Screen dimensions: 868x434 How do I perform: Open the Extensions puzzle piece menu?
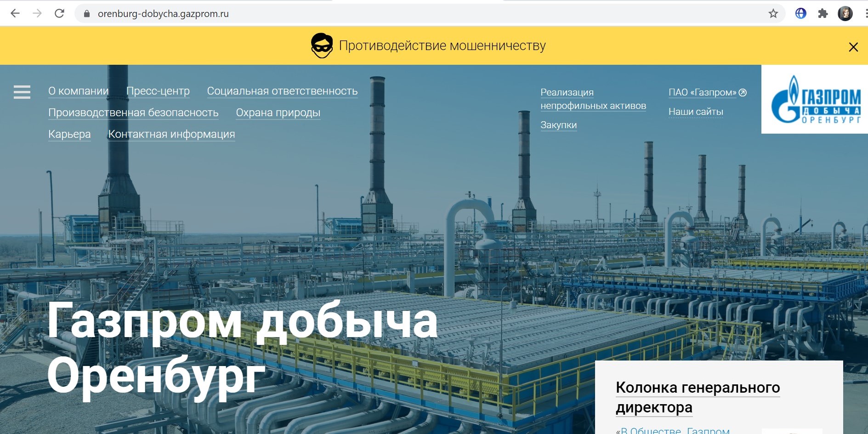pos(823,14)
